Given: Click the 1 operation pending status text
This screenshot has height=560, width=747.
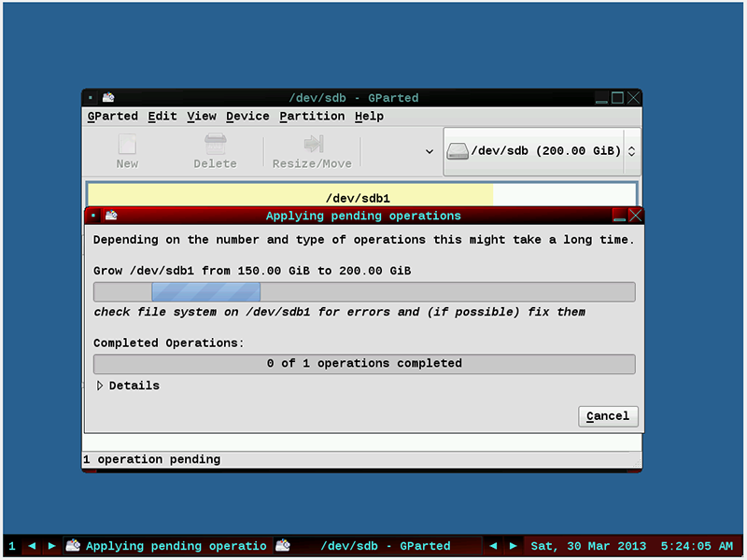Looking at the screenshot, I should [152, 459].
